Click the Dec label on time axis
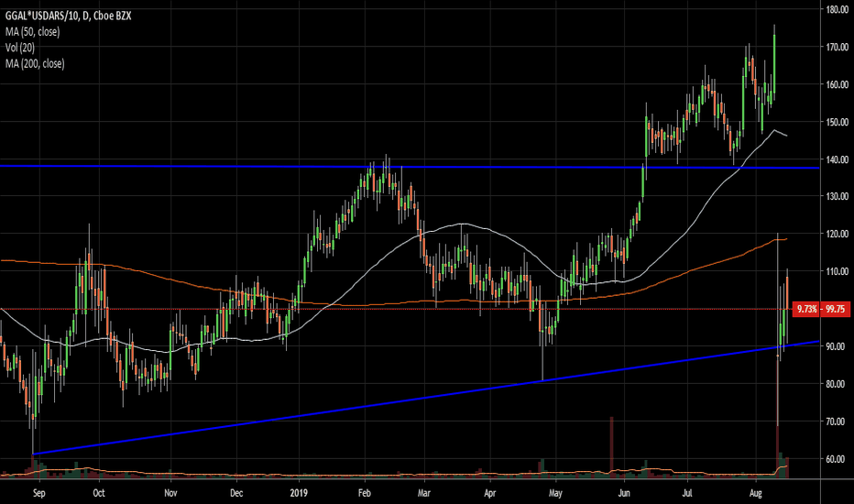 tap(235, 493)
